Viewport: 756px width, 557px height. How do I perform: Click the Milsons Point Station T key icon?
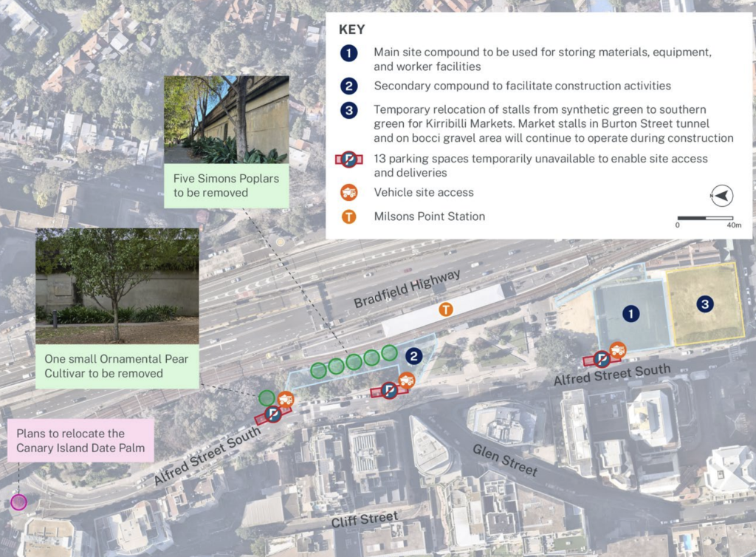click(348, 216)
